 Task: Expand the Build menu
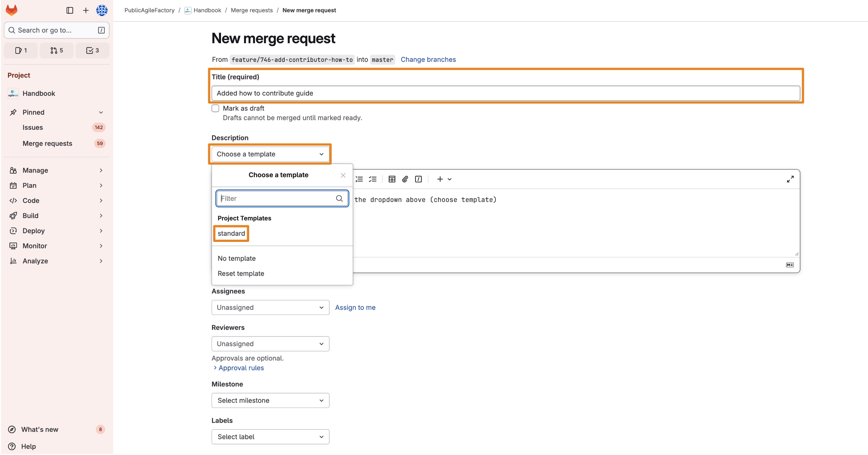(x=57, y=216)
